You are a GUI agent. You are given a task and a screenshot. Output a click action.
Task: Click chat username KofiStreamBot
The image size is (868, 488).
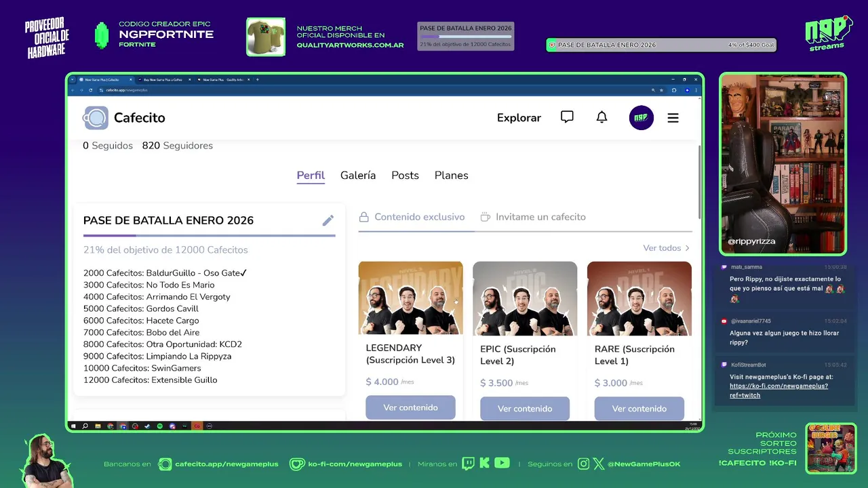pyautogui.click(x=748, y=365)
